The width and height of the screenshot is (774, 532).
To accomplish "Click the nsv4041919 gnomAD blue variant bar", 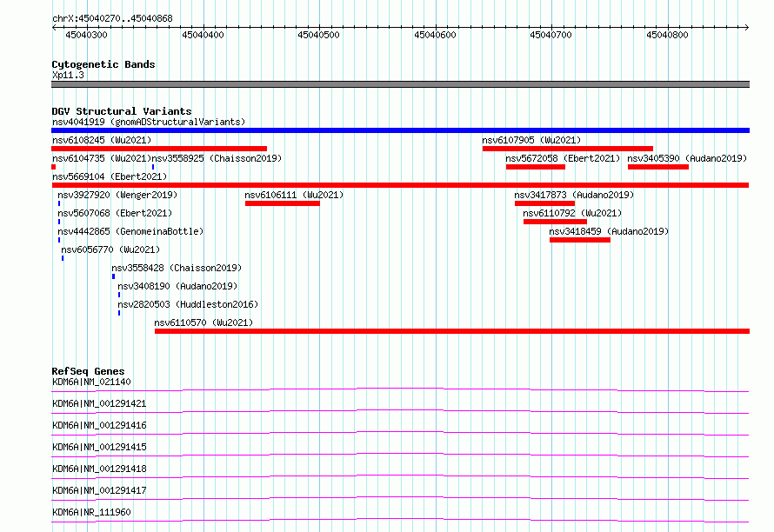I will click(x=400, y=130).
